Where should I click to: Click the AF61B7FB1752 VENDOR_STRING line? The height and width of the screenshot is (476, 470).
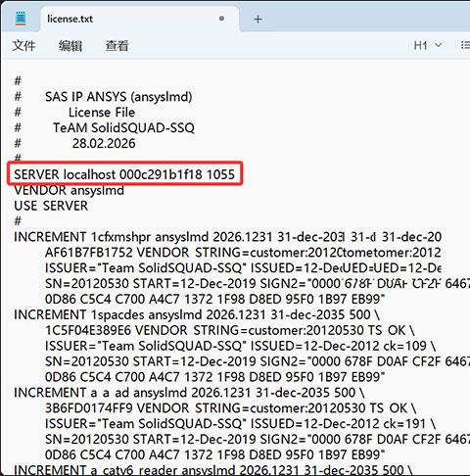(243, 253)
